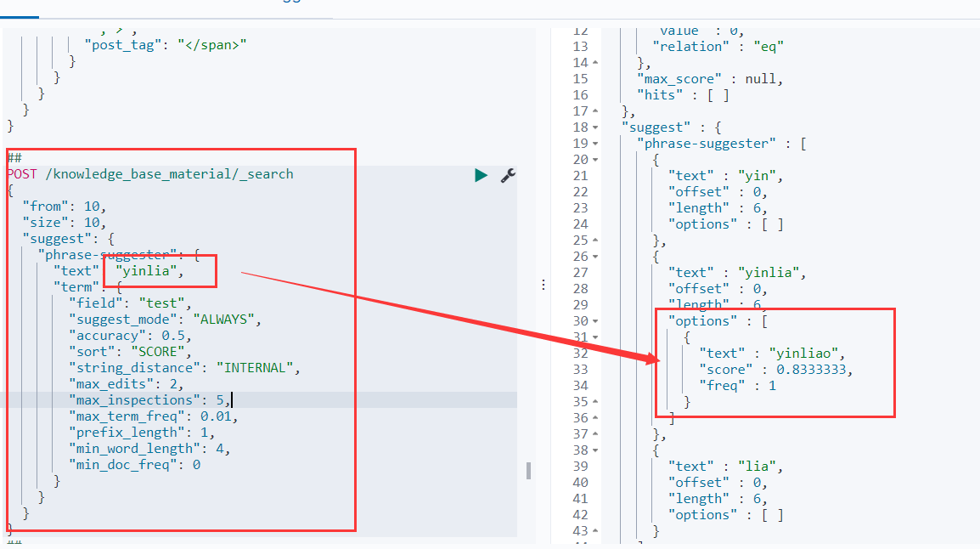Fold the option object at line 31

pyautogui.click(x=594, y=337)
